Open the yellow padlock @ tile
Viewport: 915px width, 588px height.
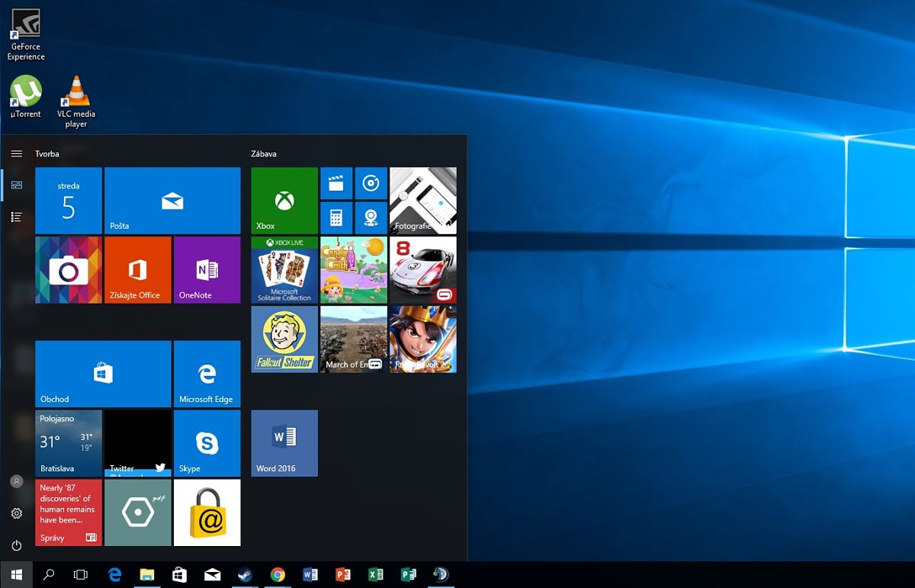[207, 512]
